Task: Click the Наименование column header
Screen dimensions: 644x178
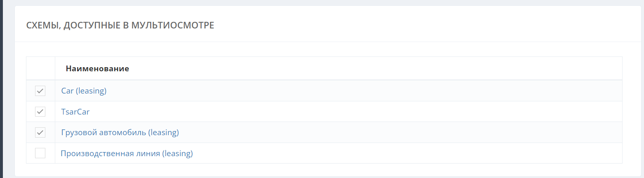Action: (x=97, y=68)
